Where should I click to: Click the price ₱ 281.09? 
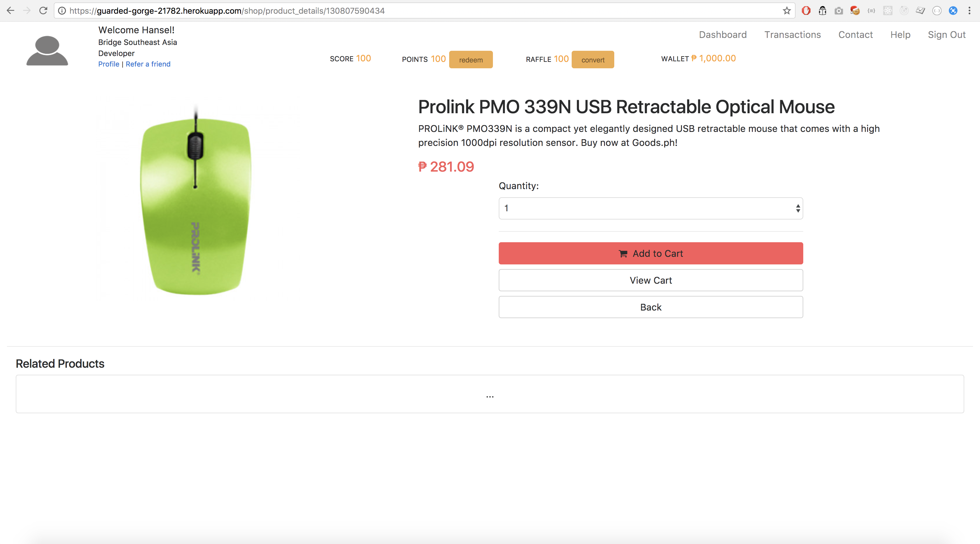coord(446,167)
